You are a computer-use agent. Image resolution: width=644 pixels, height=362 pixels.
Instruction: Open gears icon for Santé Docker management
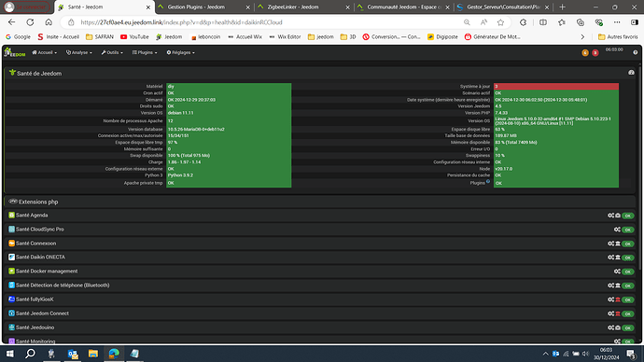click(x=617, y=271)
